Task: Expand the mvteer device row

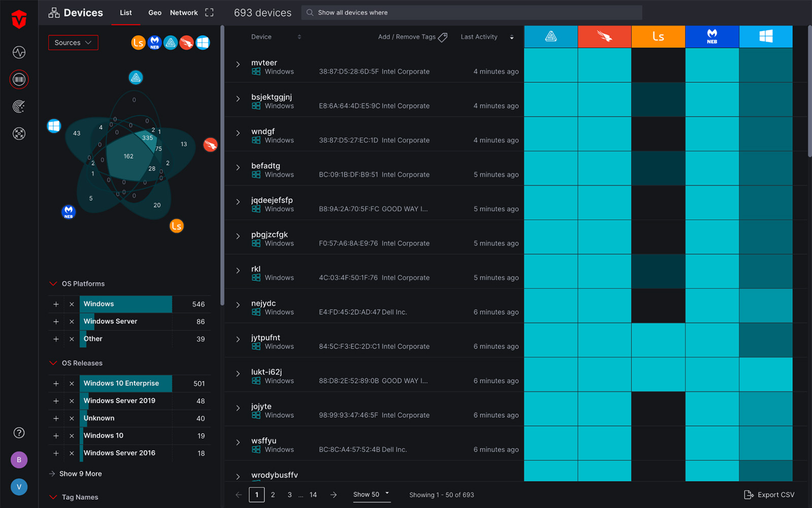Action: click(238, 65)
